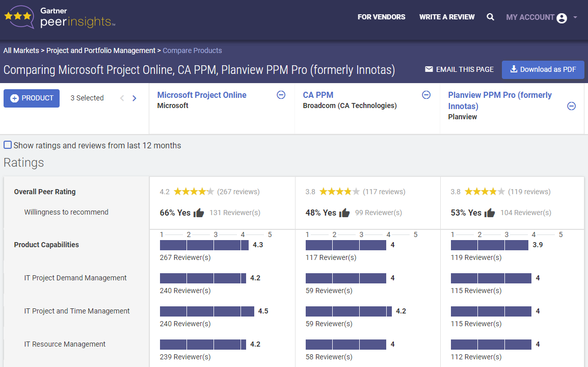Click the 4.5 Time Management bar for Microsoft
Viewport: 588px width, 367px height.
[x=207, y=311]
